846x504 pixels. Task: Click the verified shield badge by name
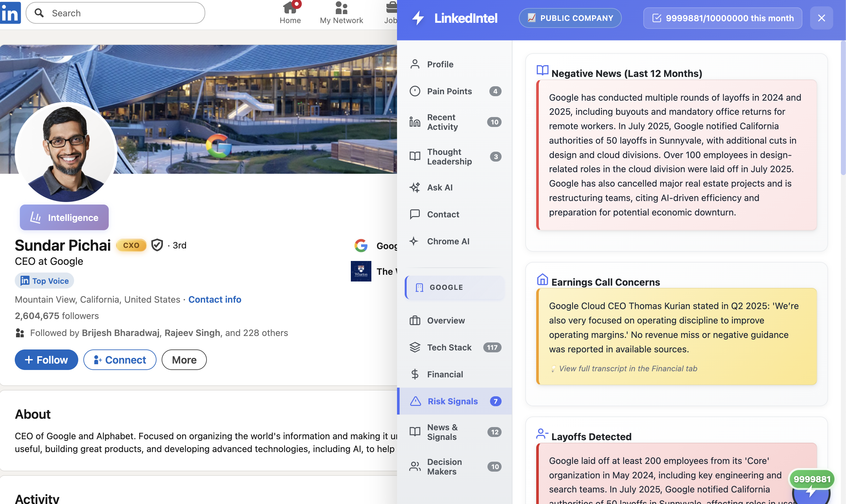coord(157,245)
